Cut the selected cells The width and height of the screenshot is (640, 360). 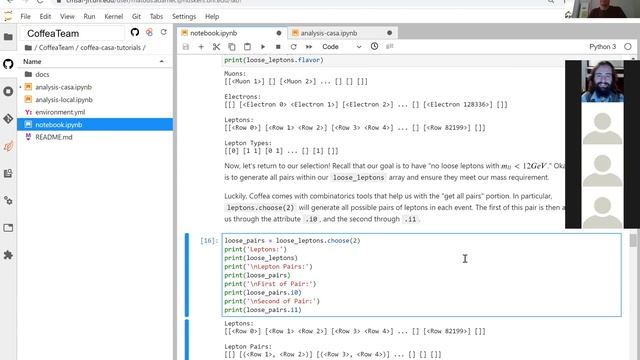click(216, 47)
